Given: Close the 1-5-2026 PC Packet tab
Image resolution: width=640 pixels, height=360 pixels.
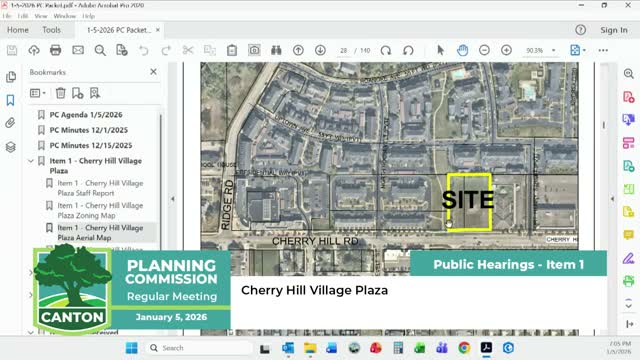Looking at the screenshot, I should (158, 30).
